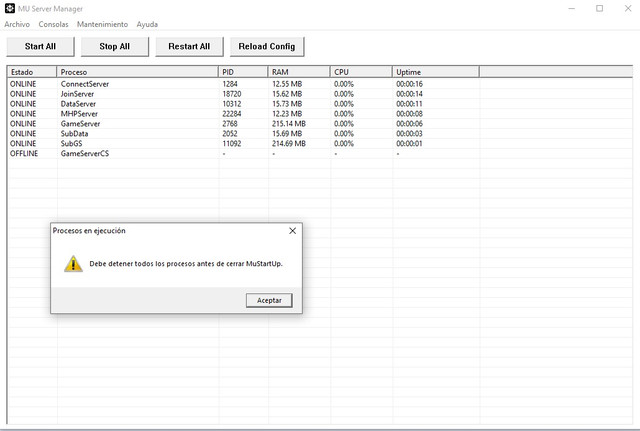Close the MU Server Manager window
Screen dimensions: 640x431
coord(628,8)
